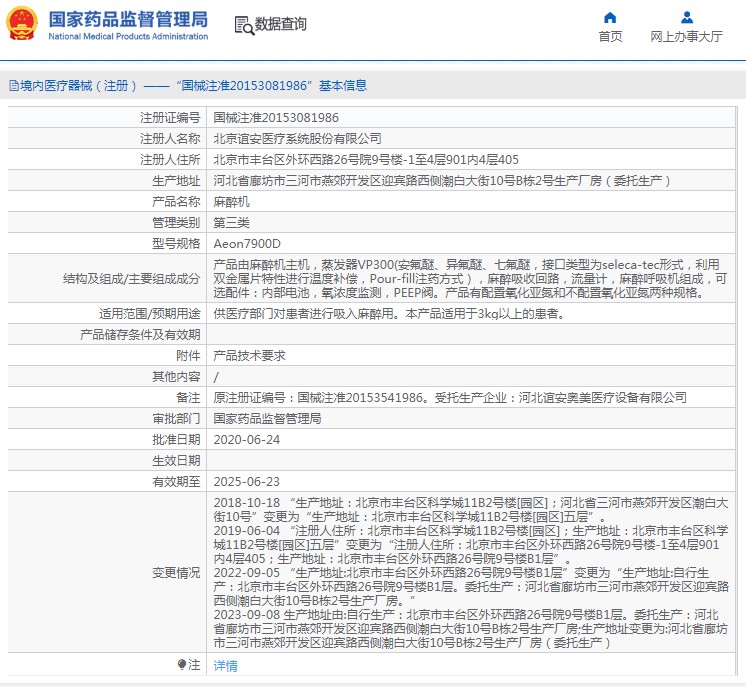Open 网上办事大厅 text link
This screenshot has width=746, height=687.
(x=686, y=37)
